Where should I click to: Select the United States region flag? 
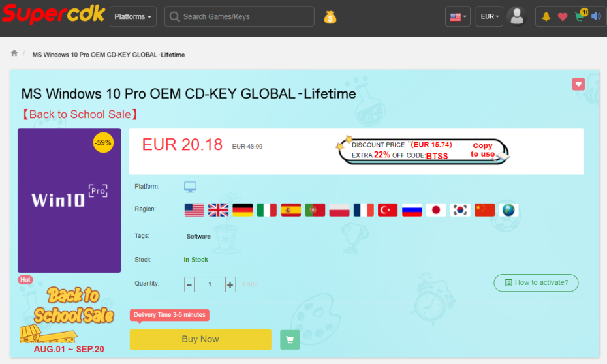point(195,209)
